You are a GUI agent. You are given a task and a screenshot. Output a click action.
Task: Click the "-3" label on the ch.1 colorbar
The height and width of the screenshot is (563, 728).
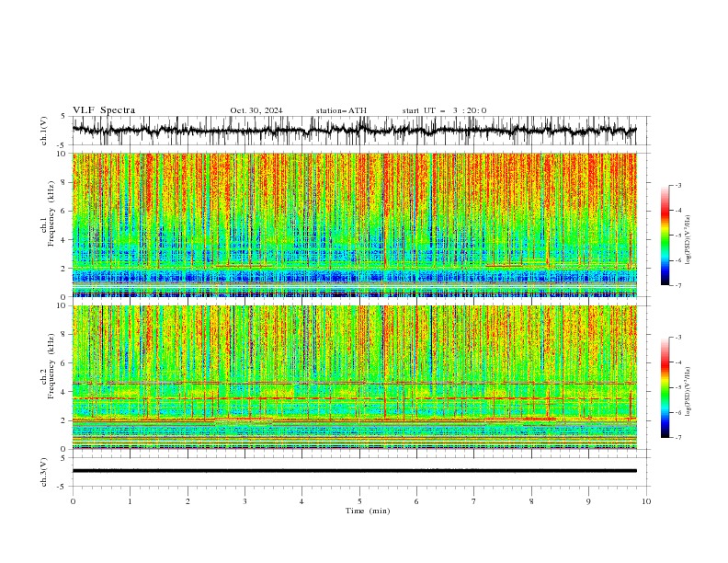pos(677,185)
